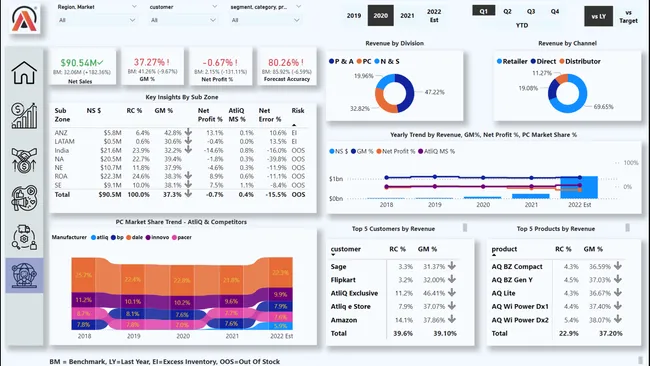Click the GM % header in Top 5 Customers
The image size is (650, 366).
pyautogui.click(x=427, y=249)
